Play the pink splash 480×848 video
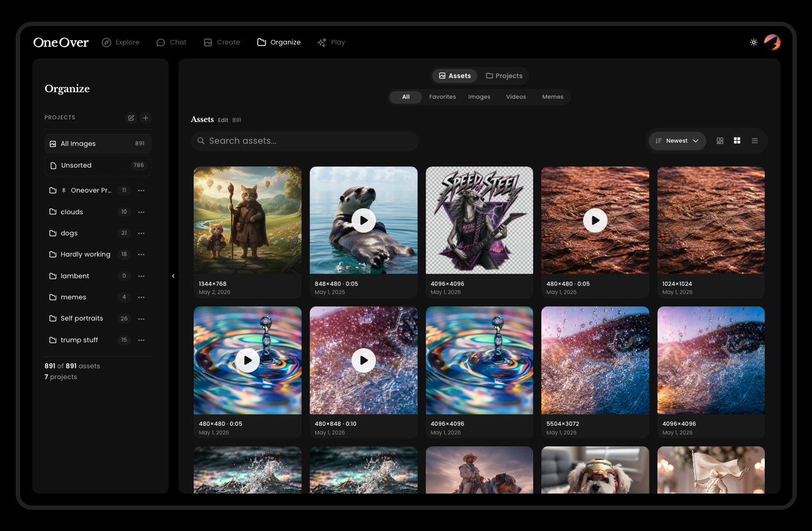The image size is (812, 531). tap(363, 360)
